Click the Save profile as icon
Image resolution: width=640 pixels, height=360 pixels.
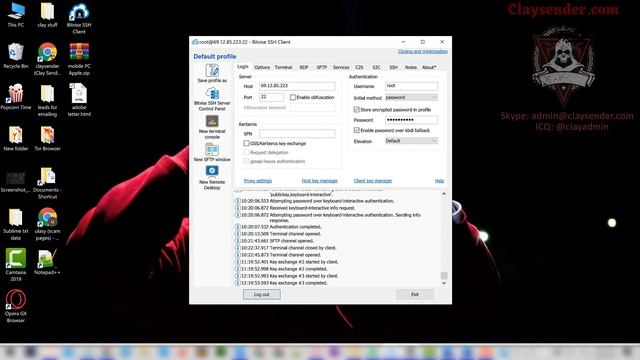point(212,73)
